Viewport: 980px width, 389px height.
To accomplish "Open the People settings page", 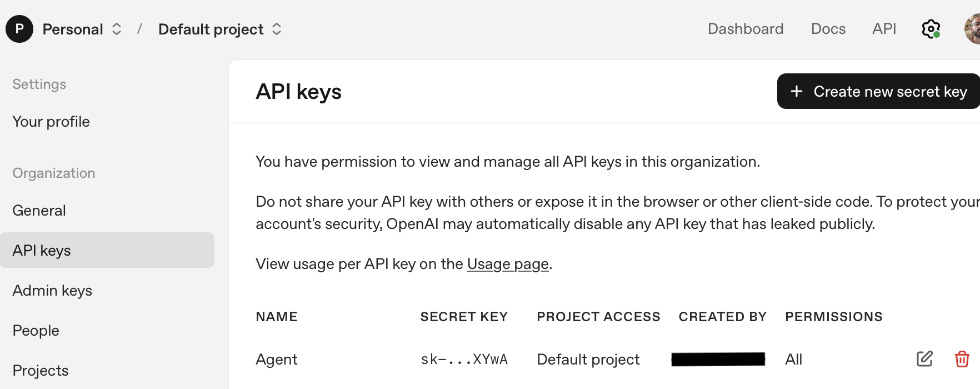I will [x=36, y=331].
